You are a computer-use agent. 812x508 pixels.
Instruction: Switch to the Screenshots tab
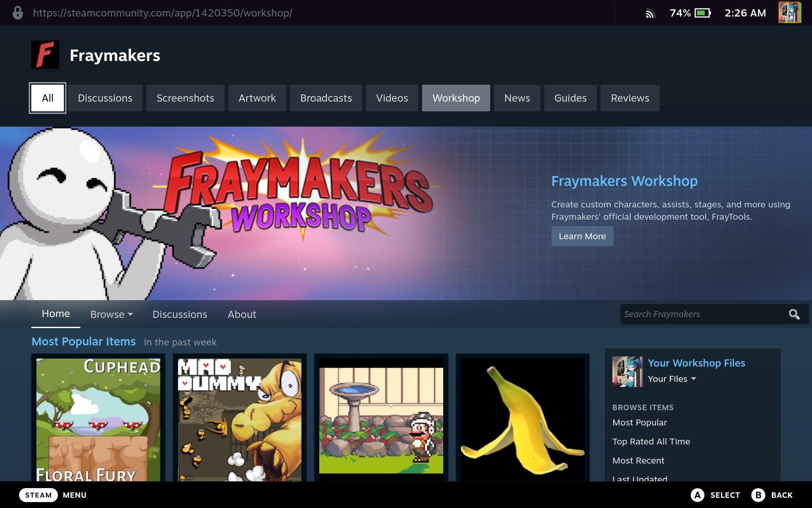click(x=185, y=98)
